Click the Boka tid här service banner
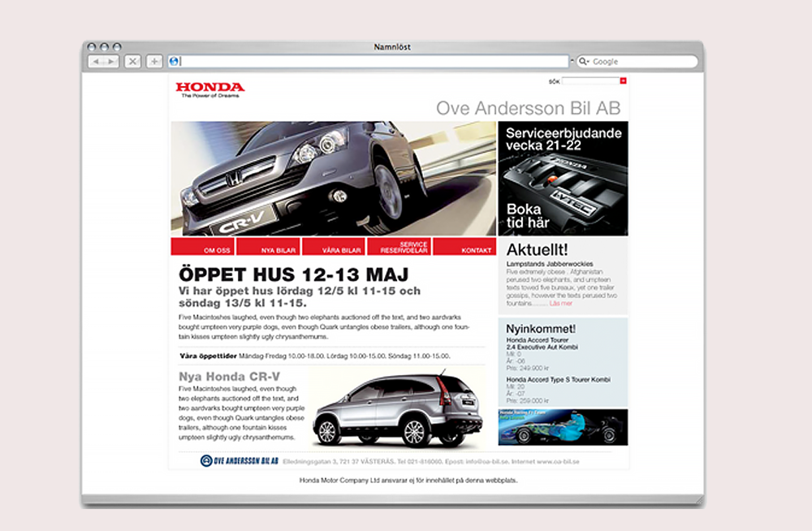The width and height of the screenshot is (812, 531). click(x=529, y=214)
